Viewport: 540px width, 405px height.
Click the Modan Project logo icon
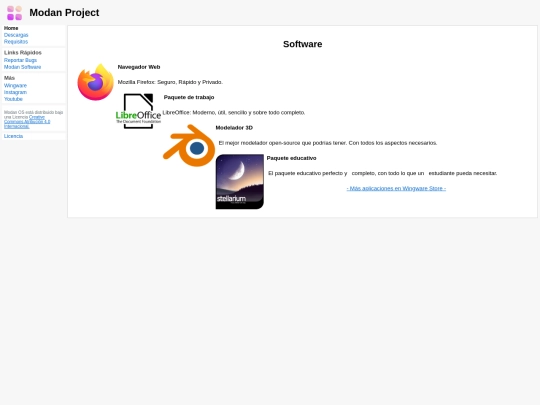(14, 13)
